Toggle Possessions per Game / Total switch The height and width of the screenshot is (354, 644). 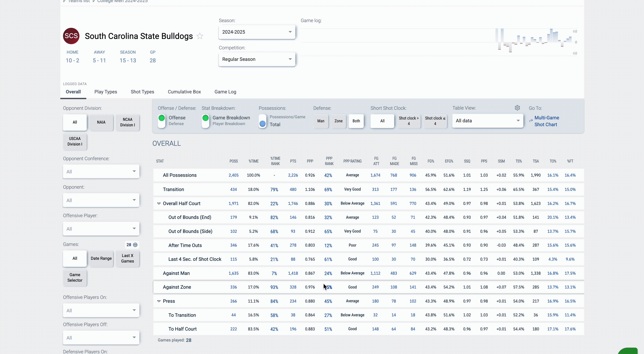click(262, 121)
